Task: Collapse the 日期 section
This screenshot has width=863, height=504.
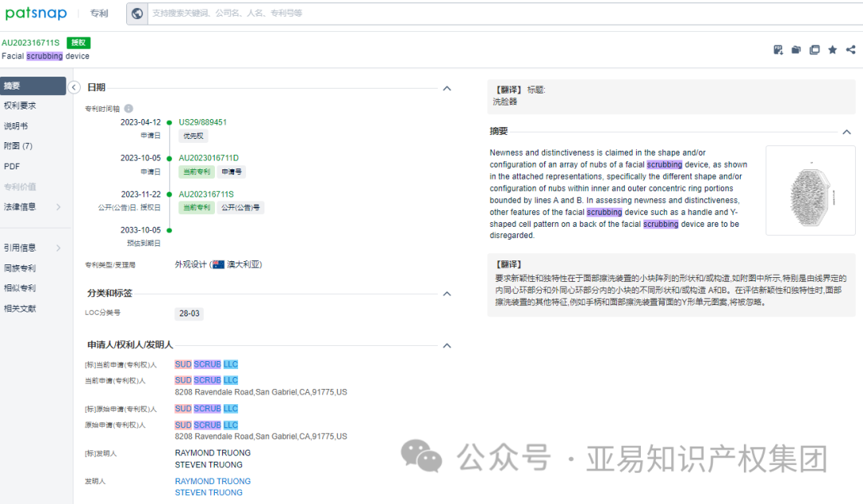Action: click(447, 88)
